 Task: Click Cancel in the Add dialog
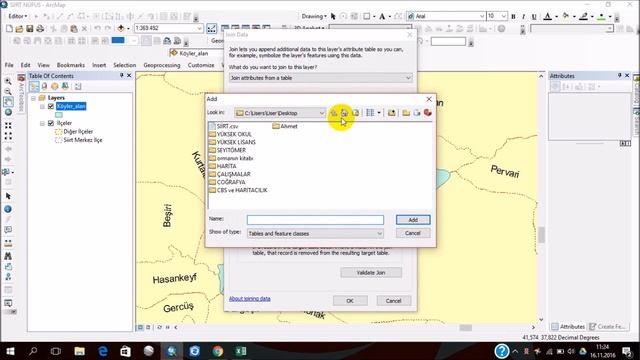point(413,233)
